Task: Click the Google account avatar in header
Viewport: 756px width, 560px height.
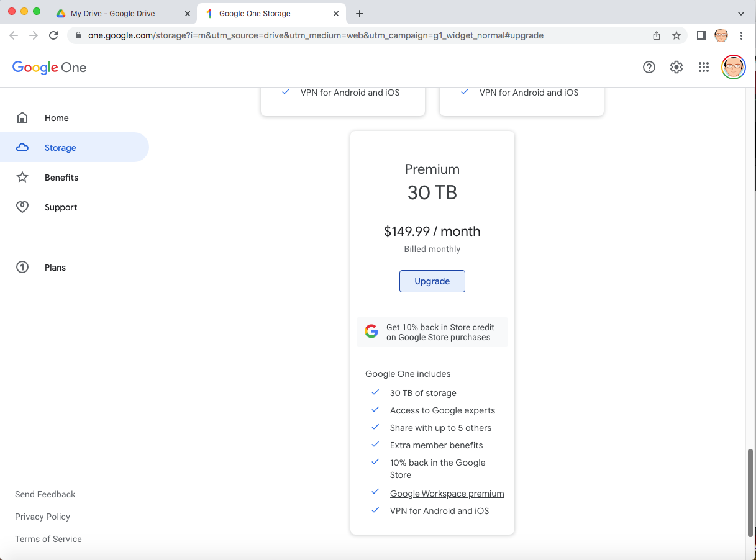Action: pyautogui.click(x=733, y=67)
